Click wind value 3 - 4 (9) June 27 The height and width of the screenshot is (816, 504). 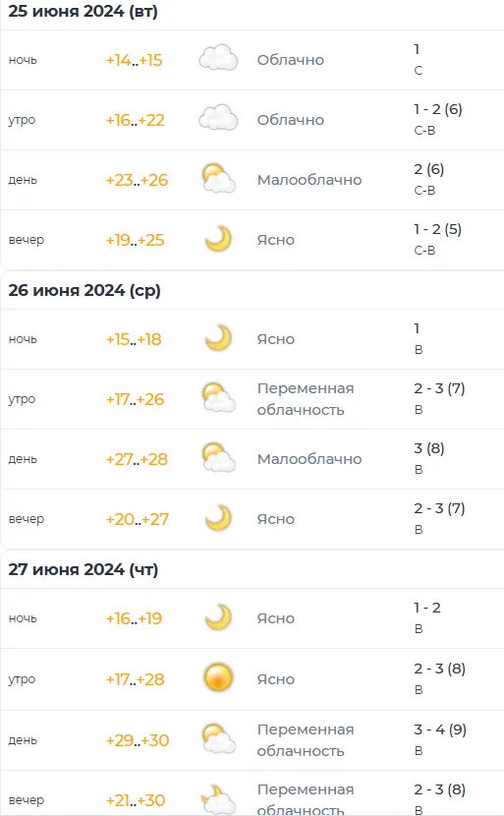[440, 729]
